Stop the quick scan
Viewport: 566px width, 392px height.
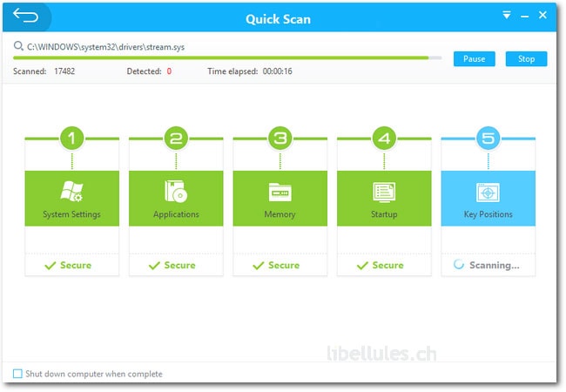point(526,59)
